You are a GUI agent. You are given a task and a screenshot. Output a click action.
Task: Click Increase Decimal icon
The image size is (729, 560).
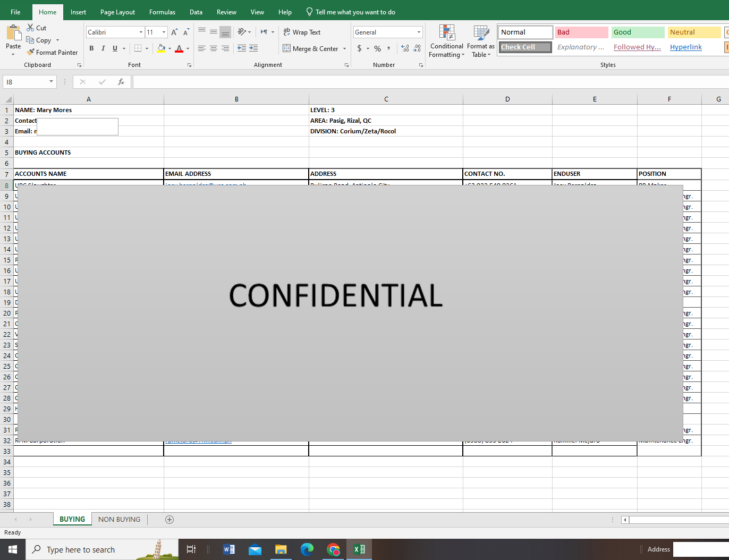[x=405, y=48]
